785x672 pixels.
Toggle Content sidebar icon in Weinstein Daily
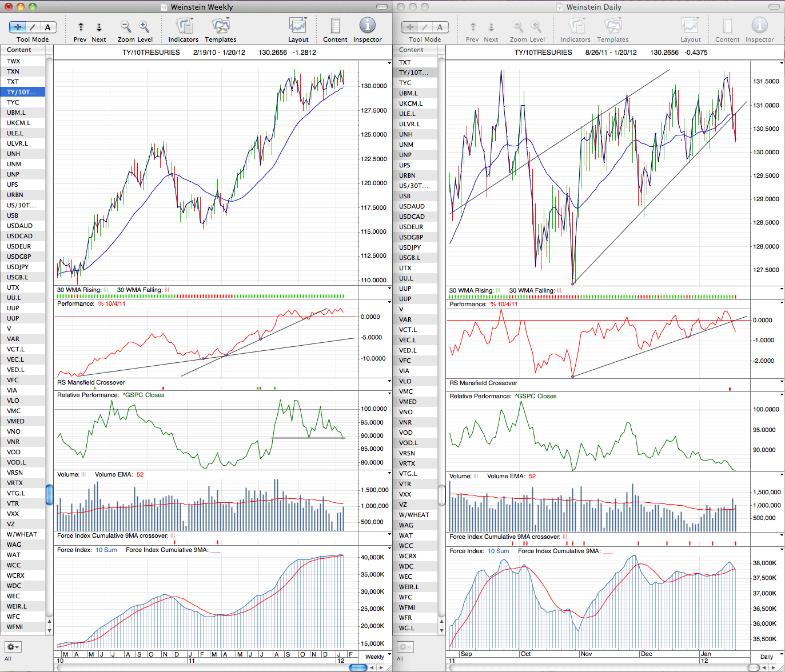(x=727, y=26)
